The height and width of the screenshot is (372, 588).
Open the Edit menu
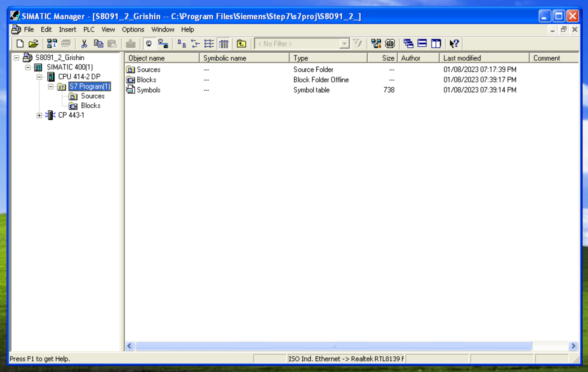click(x=46, y=29)
